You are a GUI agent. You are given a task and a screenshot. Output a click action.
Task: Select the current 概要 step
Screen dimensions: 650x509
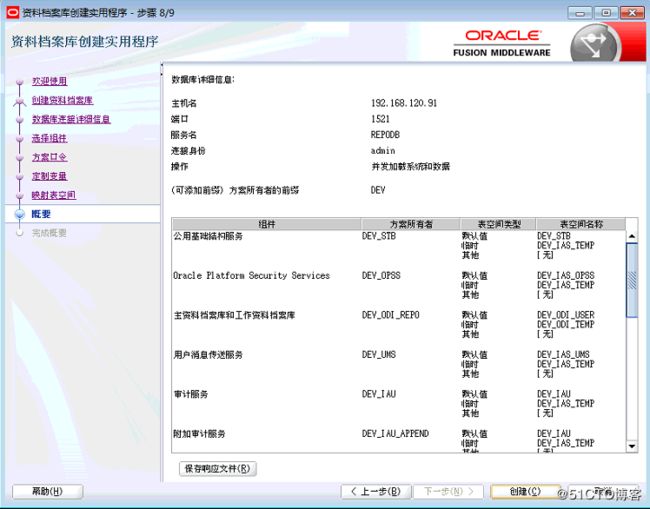[41, 214]
